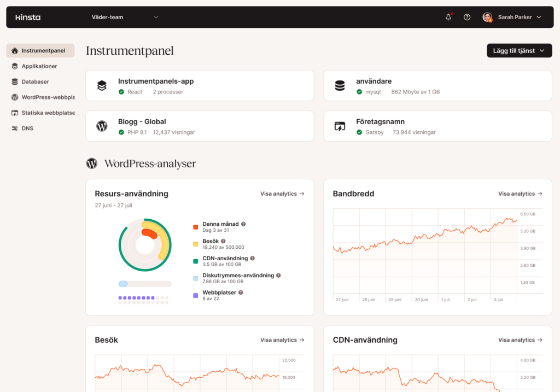Click info icon next to Denna månad
Screen dimensions: 560x392
(x=243, y=224)
